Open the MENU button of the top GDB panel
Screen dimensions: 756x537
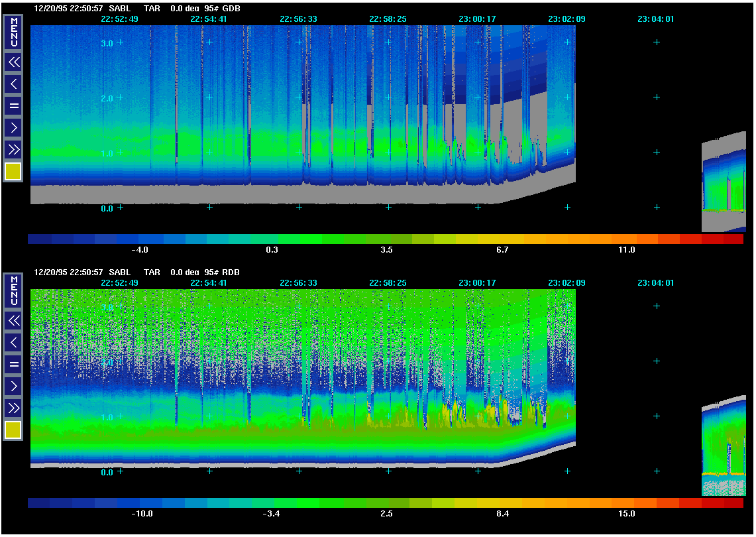tap(13, 32)
